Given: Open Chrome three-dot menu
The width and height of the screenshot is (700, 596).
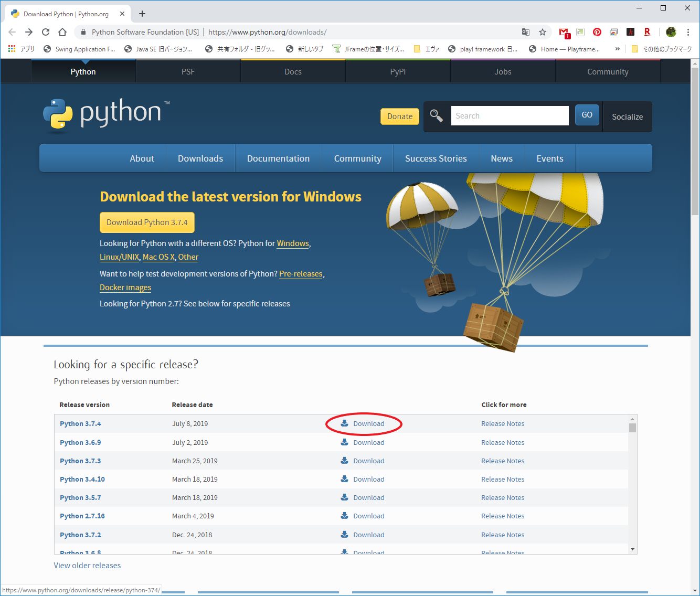Looking at the screenshot, I should [688, 32].
